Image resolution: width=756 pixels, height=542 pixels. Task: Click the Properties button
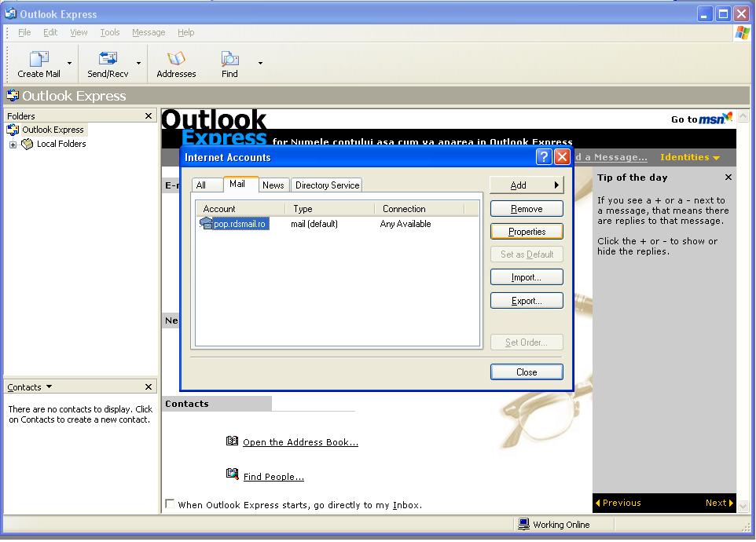(x=527, y=231)
